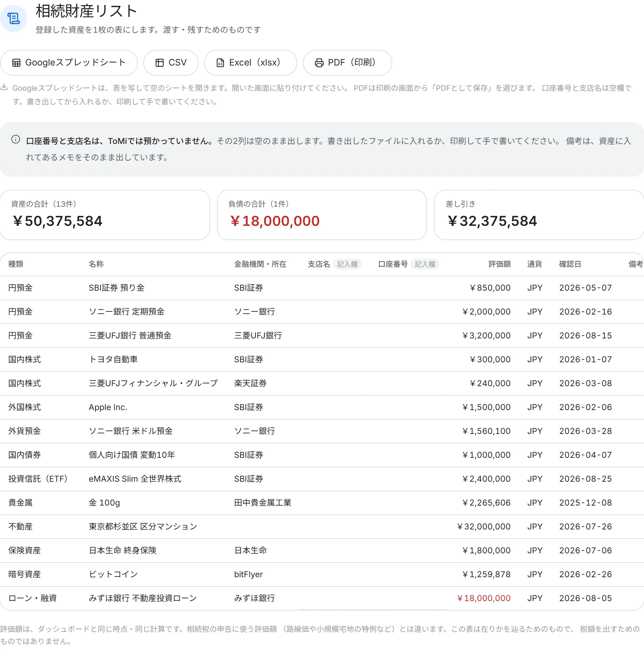Click the 不動産 type cell
Image resolution: width=644 pixels, height=670 pixels.
(20, 527)
